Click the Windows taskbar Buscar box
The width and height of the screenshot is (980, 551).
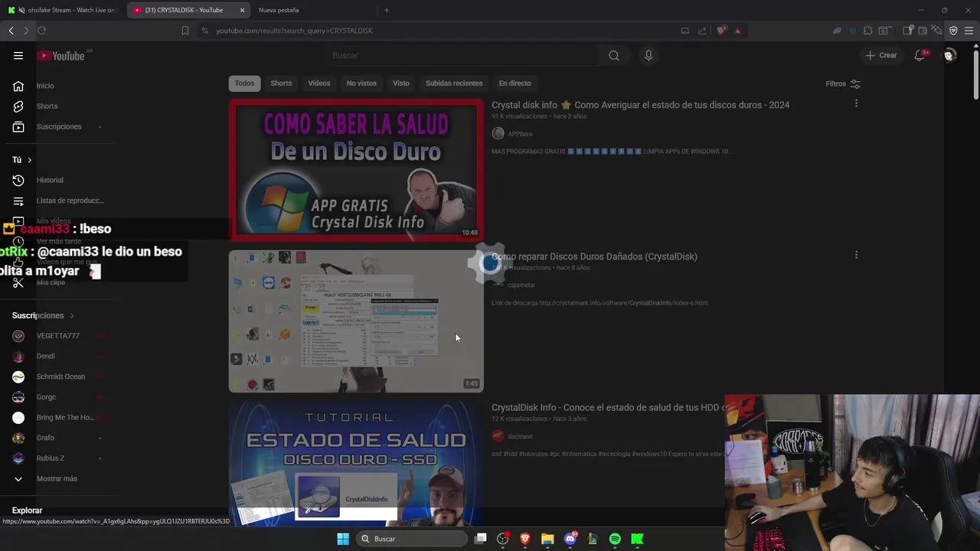(412, 539)
